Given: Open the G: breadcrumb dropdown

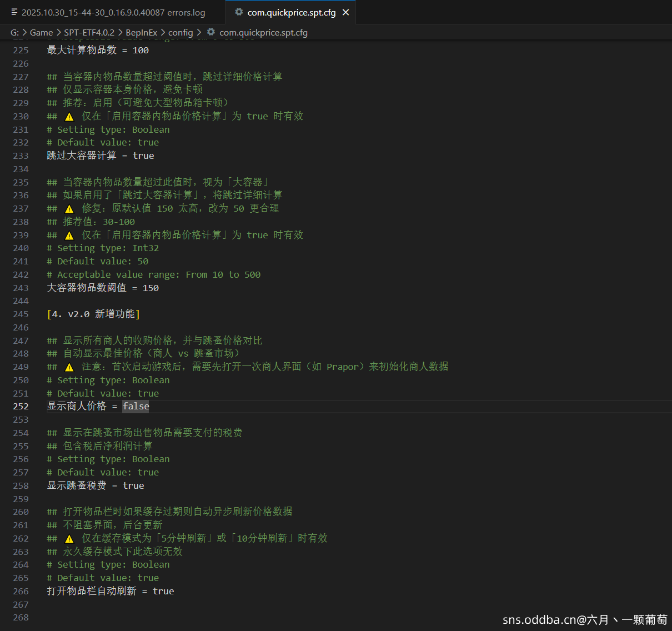Looking at the screenshot, I should [x=14, y=33].
